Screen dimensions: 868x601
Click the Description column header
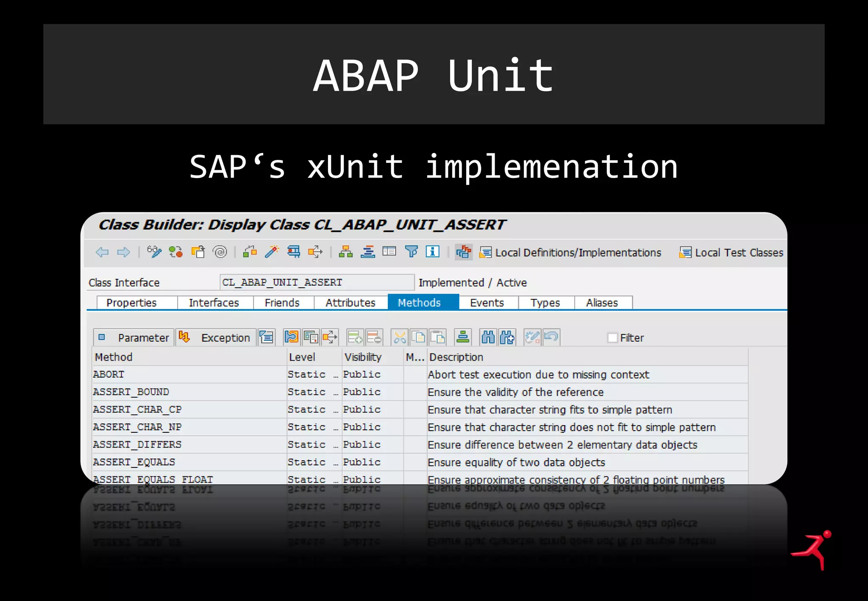coord(587,357)
